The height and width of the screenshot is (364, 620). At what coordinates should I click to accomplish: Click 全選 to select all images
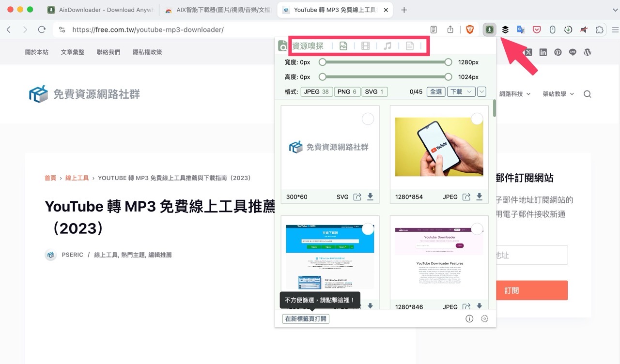(436, 91)
